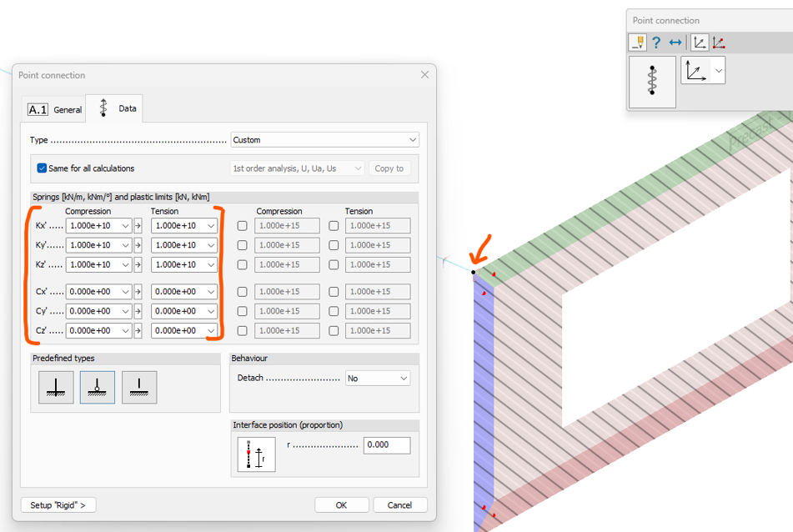Enable Kx' tension plastic limit checkbox
Viewport: 793px width, 532px height.
pyautogui.click(x=334, y=226)
